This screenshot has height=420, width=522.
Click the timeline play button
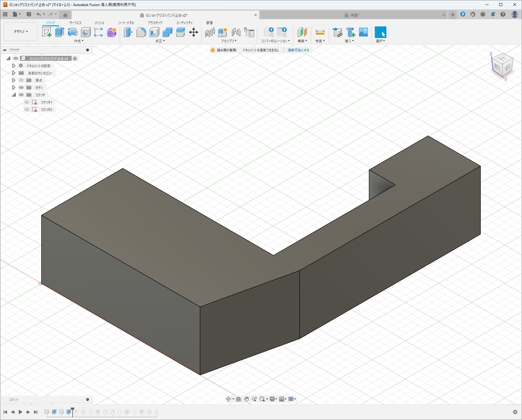(20, 412)
